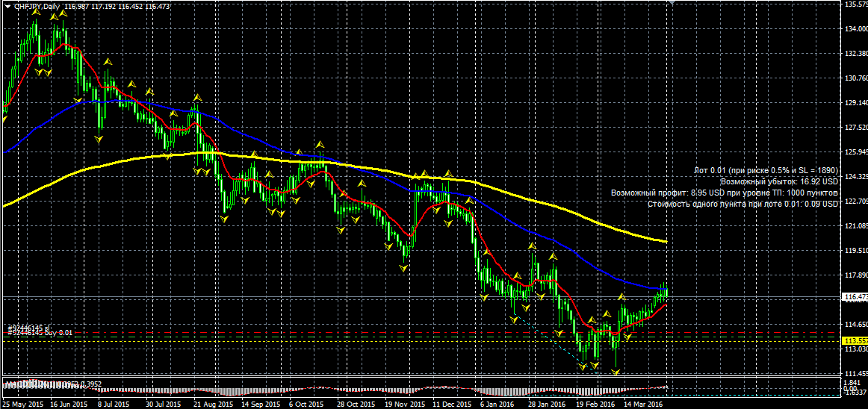Click the 14 Sep 2015 date label
The width and height of the screenshot is (868, 409).
pos(262,404)
